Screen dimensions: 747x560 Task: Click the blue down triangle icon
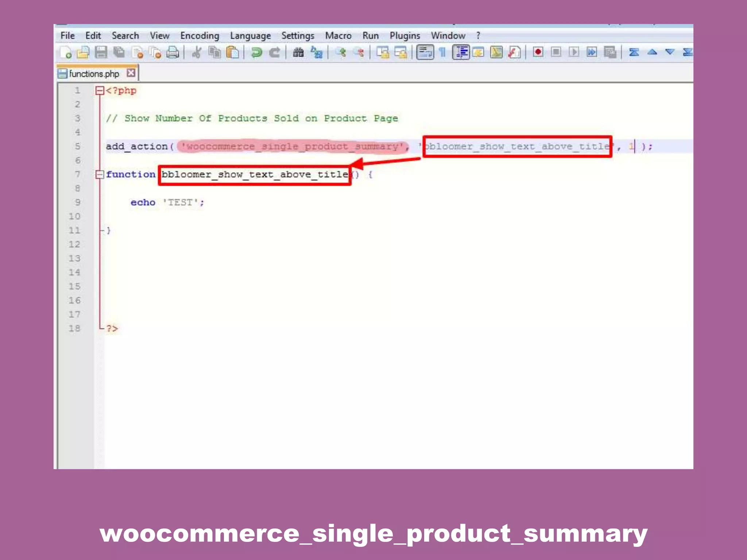(670, 52)
